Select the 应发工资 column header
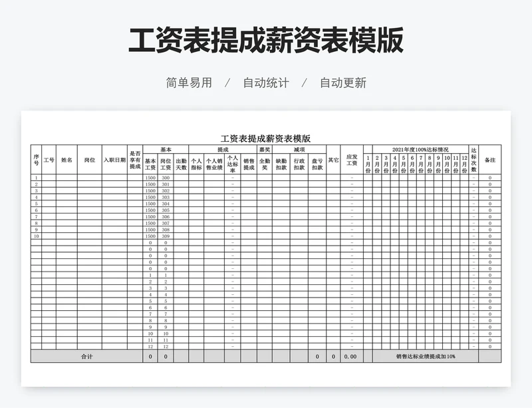532x408 pixels. click(352, 160)
